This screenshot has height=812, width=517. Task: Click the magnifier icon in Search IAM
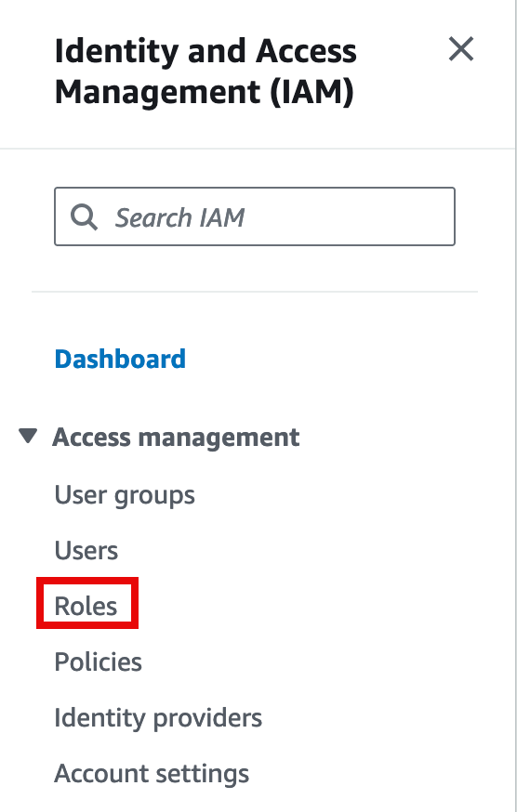[84, 217]
